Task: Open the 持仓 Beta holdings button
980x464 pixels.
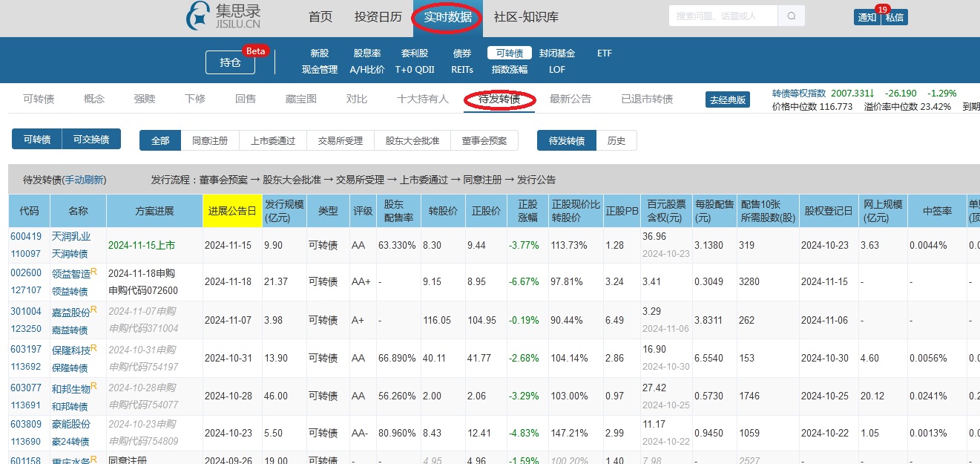Action: 231,63
